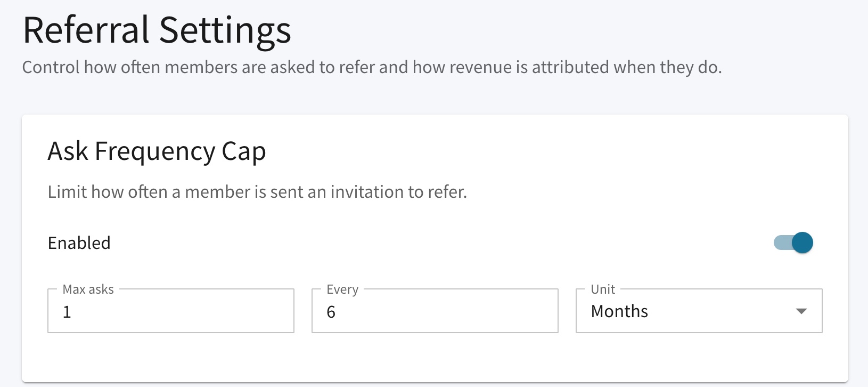This screenshot has height=387, width=868.
Task: Click the round blue knob of the switch
Action: (x=803, y=243)
